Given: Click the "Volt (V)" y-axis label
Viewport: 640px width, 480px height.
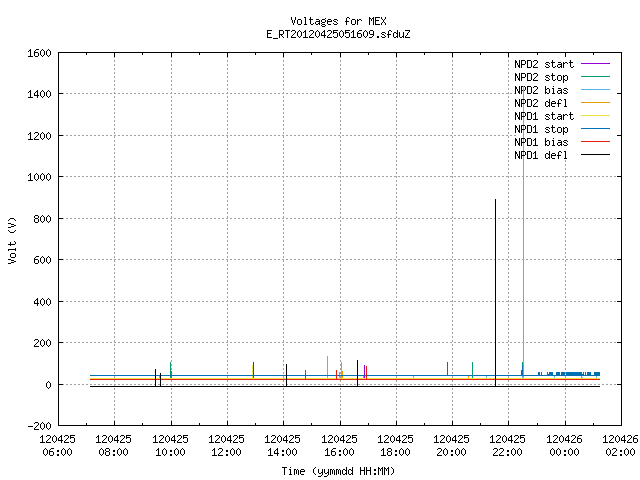Looking at the screenshot, I should [13, 240].
